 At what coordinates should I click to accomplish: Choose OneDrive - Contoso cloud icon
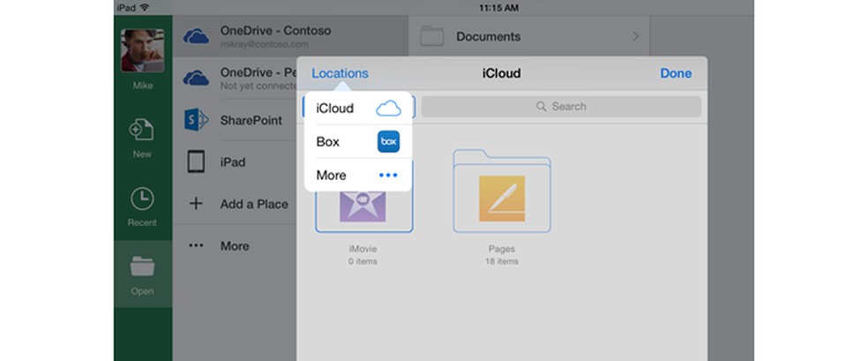click(196, 36)
